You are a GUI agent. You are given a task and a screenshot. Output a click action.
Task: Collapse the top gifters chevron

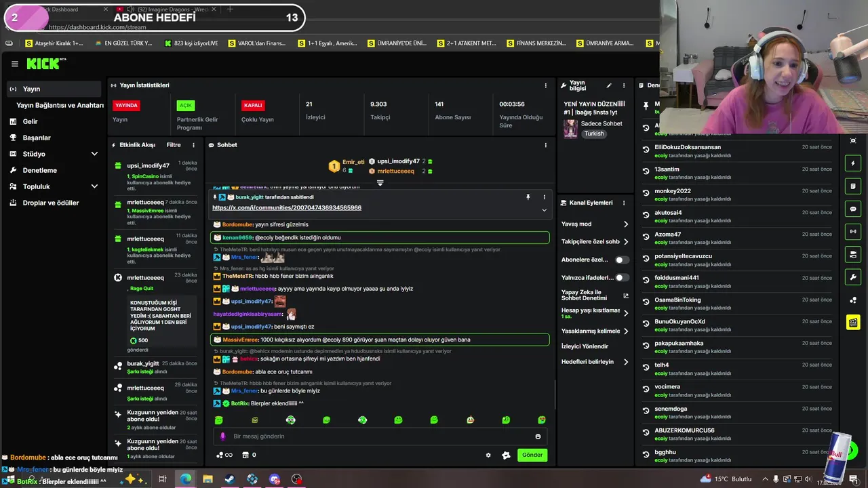pyautogui.click(x=380, y=183)
